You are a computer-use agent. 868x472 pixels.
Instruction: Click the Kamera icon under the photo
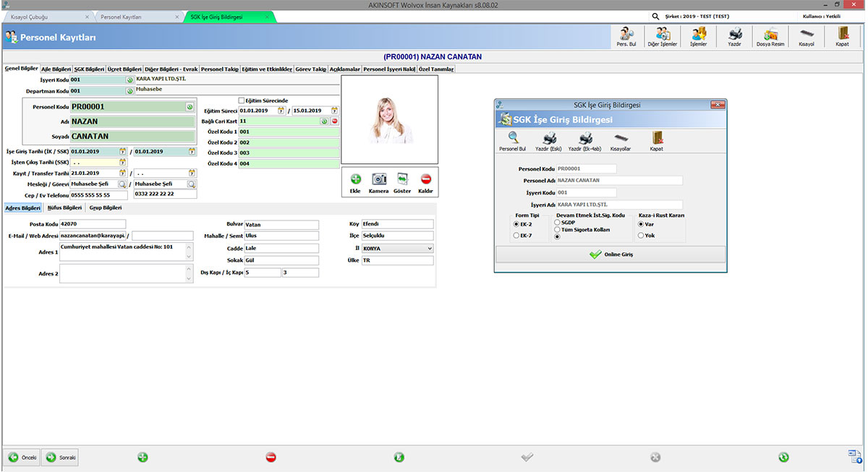(x=379, y=182)
